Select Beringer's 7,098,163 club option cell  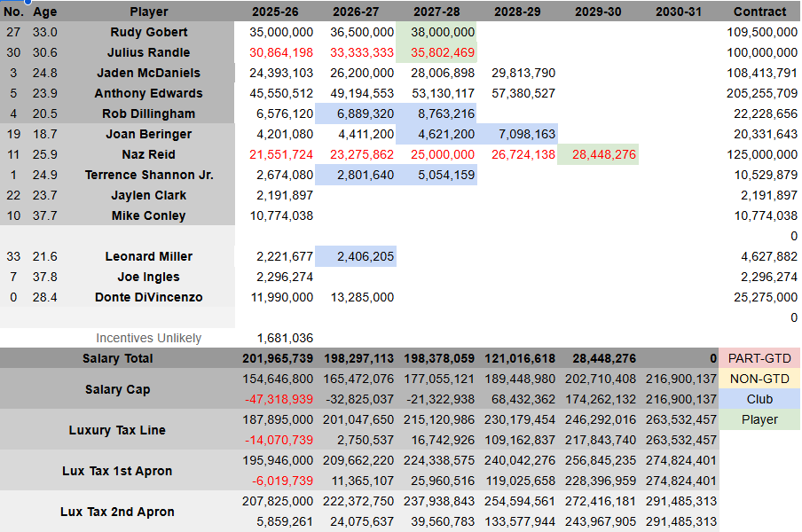pos(517,134)
